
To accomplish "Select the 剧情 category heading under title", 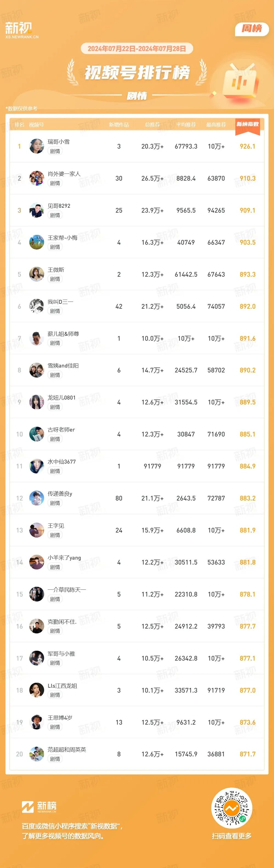I will click(137, 96).
